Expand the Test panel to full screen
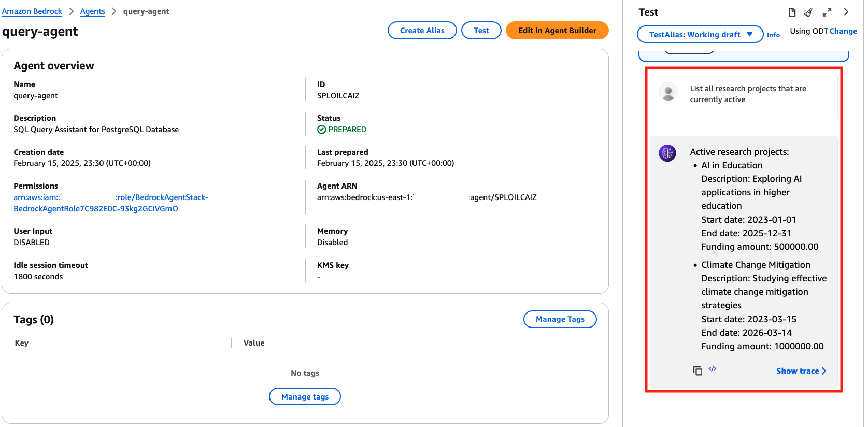Screen dimensions: 868x427 (x=827, y=12)
